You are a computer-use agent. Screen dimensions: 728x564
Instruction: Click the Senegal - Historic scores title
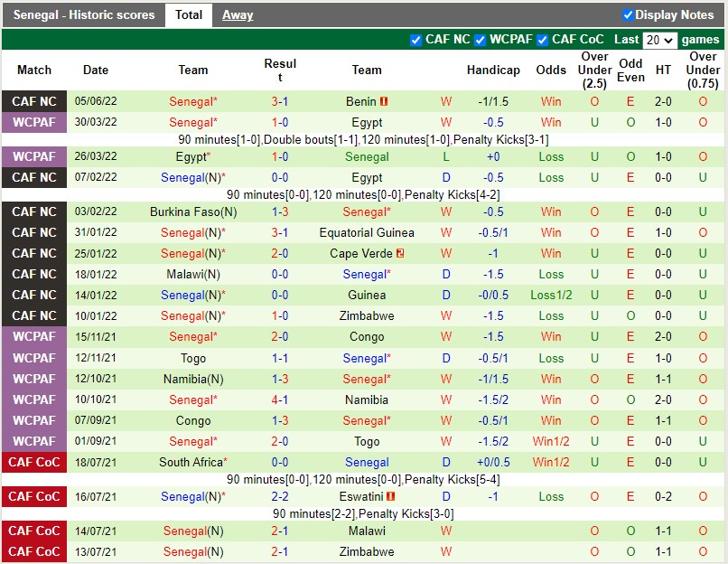(x=84, y=14)
